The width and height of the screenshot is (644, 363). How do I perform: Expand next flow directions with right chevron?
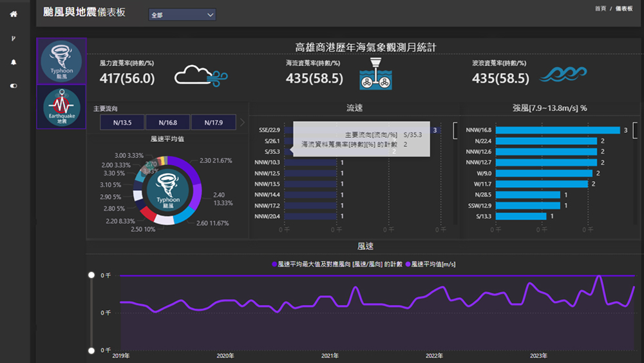[x=242, y=122]
